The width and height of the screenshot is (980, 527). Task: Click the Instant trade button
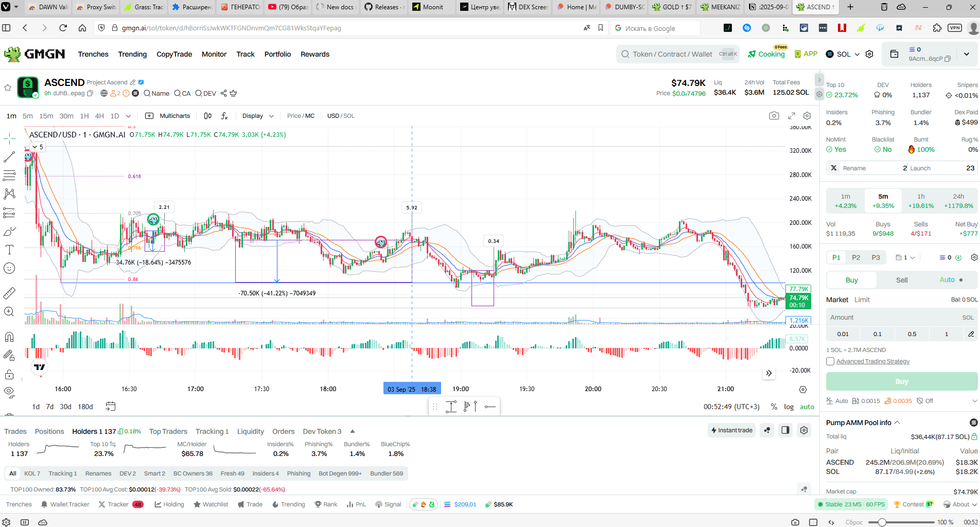coord(731,430)
